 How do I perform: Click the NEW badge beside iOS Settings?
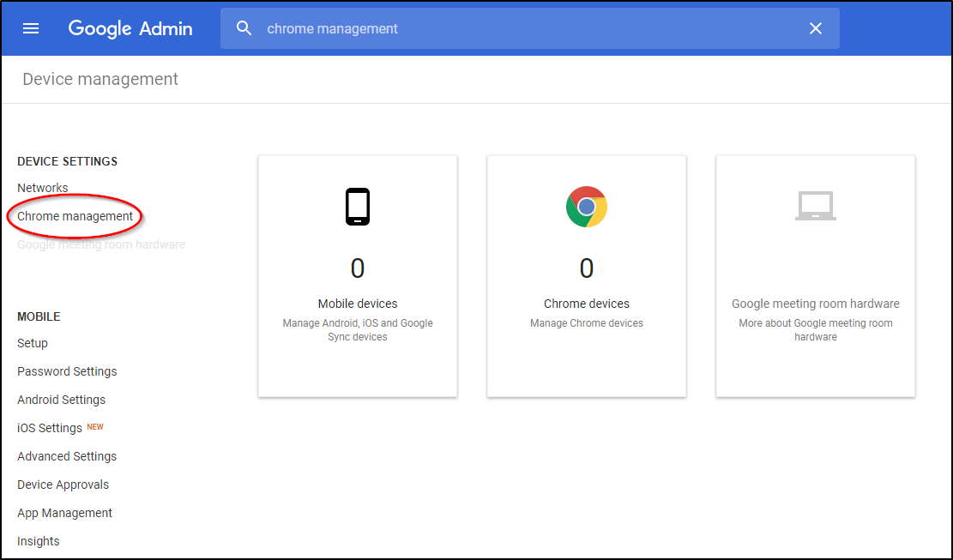click(x=95, y=427)
